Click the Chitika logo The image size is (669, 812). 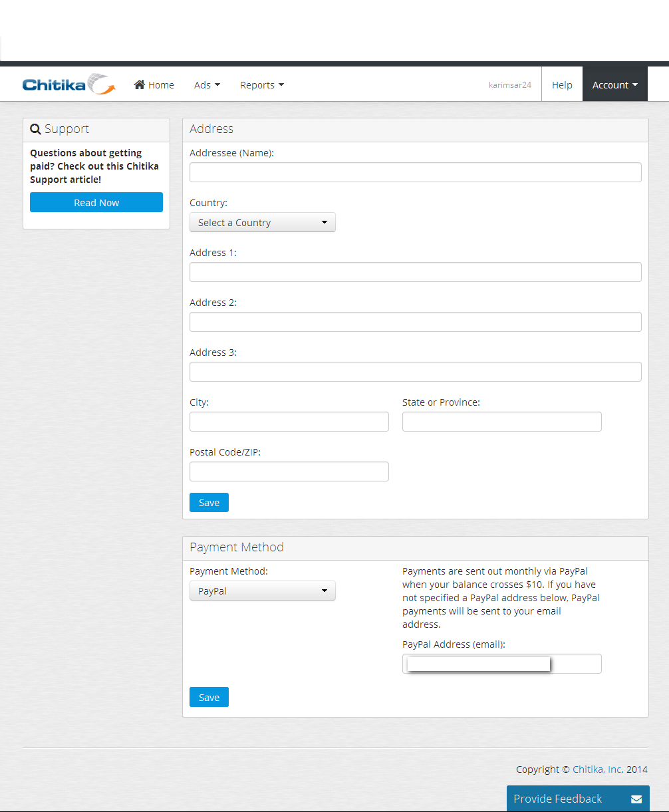coord(69,84)
